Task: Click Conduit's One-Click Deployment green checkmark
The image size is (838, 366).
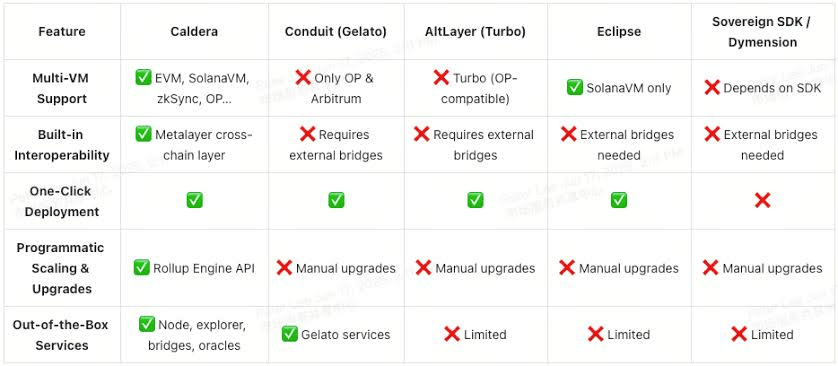Action: [x=336, y=201]
